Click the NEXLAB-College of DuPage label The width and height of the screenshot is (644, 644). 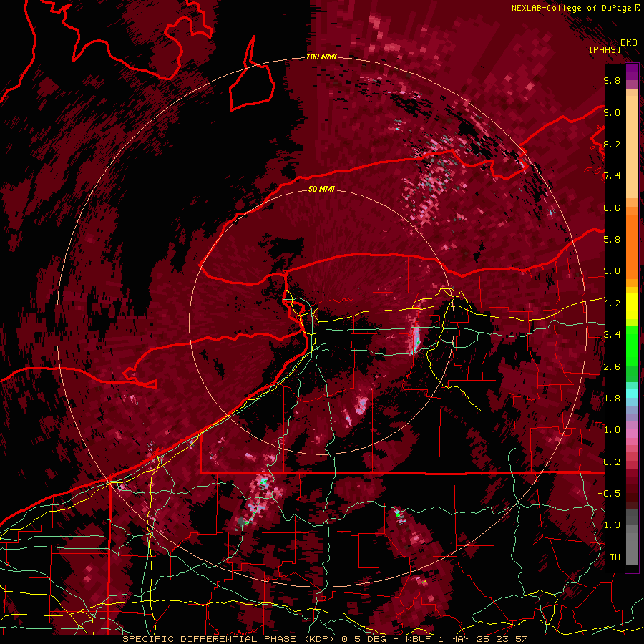coord(571,8)
